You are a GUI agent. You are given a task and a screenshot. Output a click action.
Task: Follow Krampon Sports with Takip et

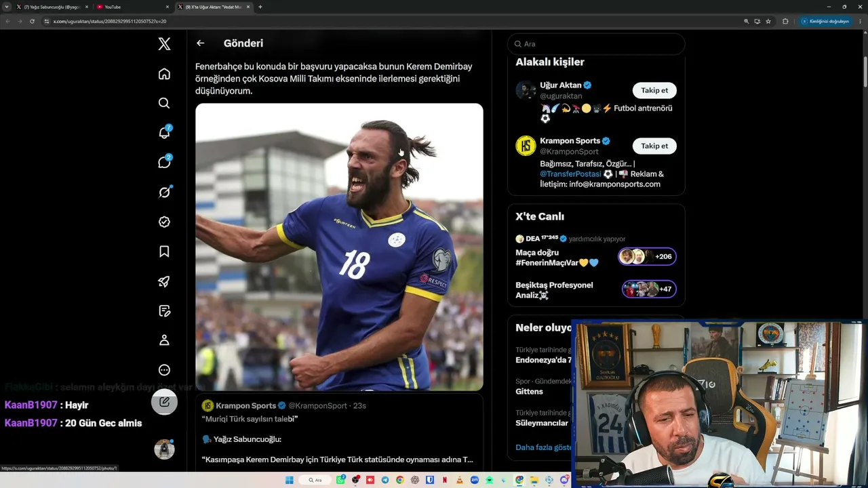(654, 146)
